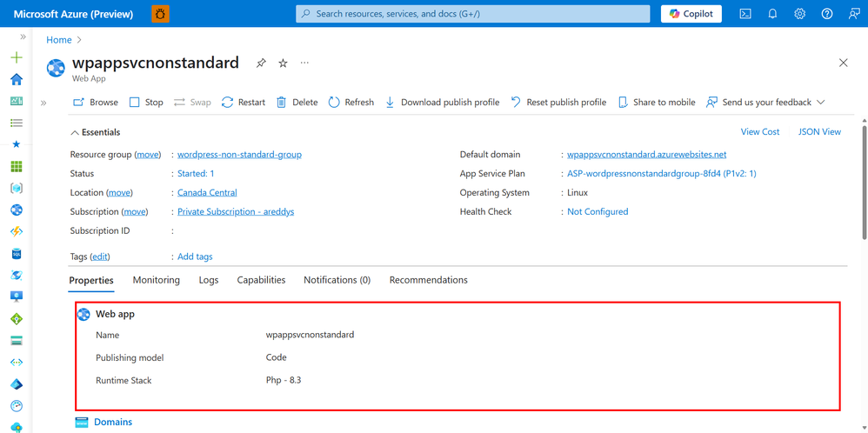The height and width of the screenshot is (433, 868).
Task: Click the feedback person icon in top bar
Action: [x=854, y=14]
